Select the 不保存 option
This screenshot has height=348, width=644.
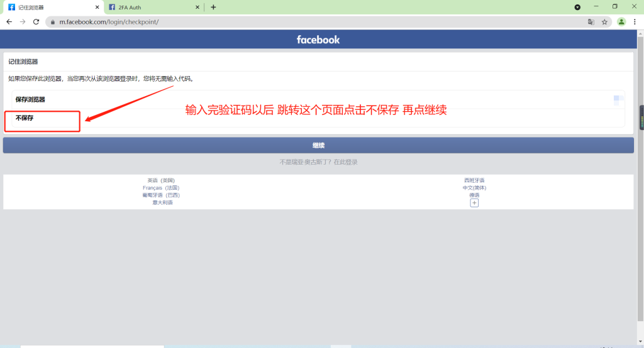(25, 118)
